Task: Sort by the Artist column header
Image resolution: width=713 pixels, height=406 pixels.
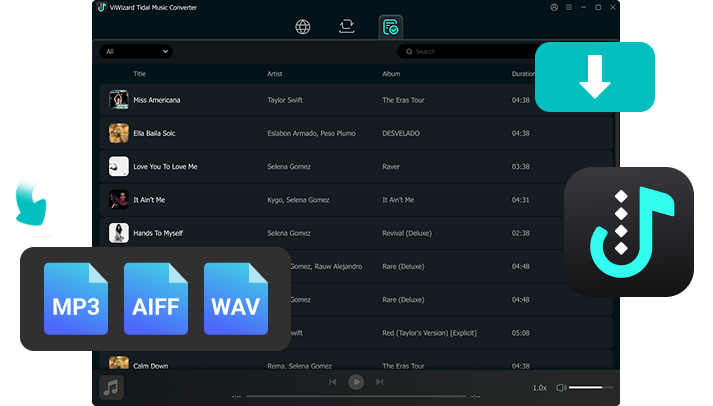Action: pos(275,74)
